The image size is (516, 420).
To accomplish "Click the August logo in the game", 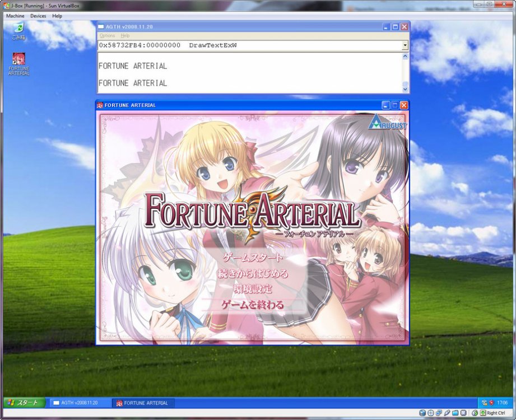I will tap(387, 122).
